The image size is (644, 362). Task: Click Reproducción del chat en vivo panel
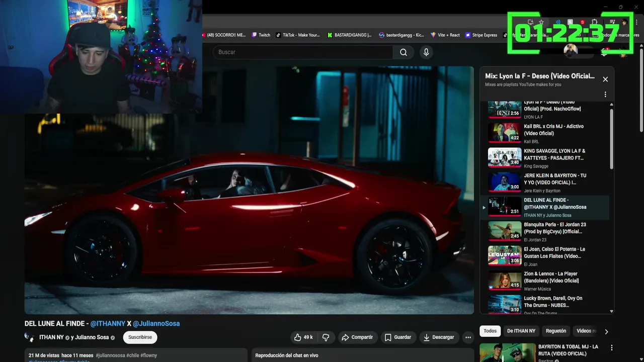[x=362, y=355]
